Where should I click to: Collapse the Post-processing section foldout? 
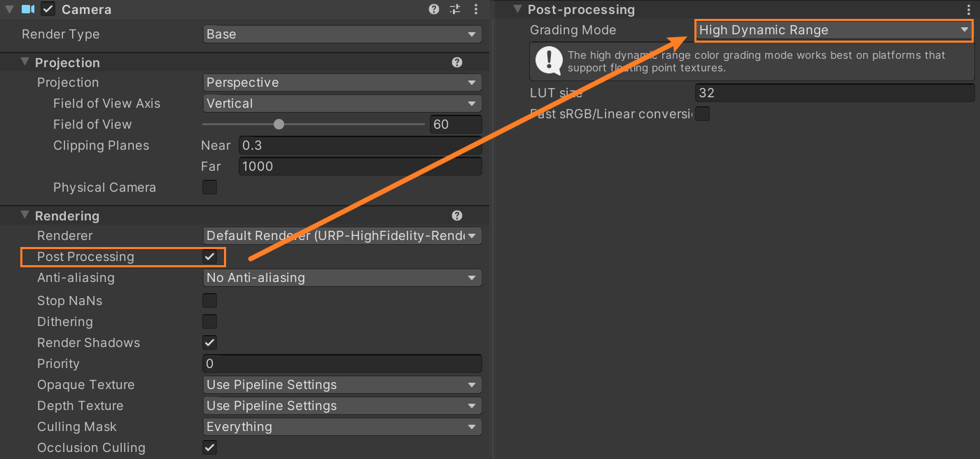[518, 9]
